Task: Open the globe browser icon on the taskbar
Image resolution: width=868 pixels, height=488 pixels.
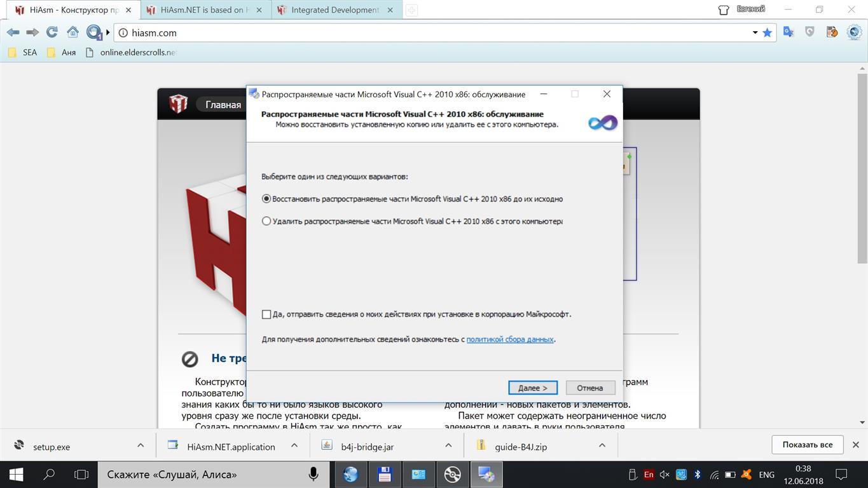Action: tap(350, 474)
